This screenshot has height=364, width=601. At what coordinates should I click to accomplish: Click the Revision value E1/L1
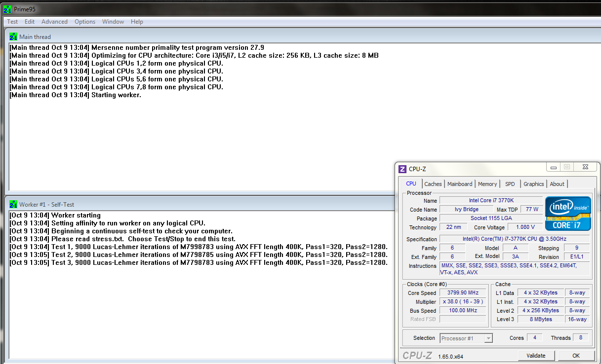(x=576, y=257)
